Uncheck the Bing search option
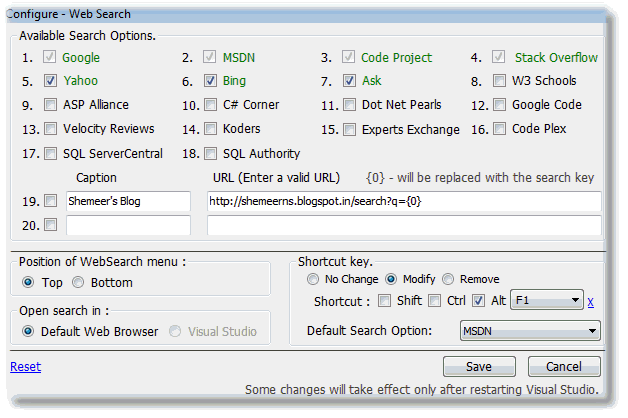Image resolution: width=628 pixels, height=418 pixels. 210,80
